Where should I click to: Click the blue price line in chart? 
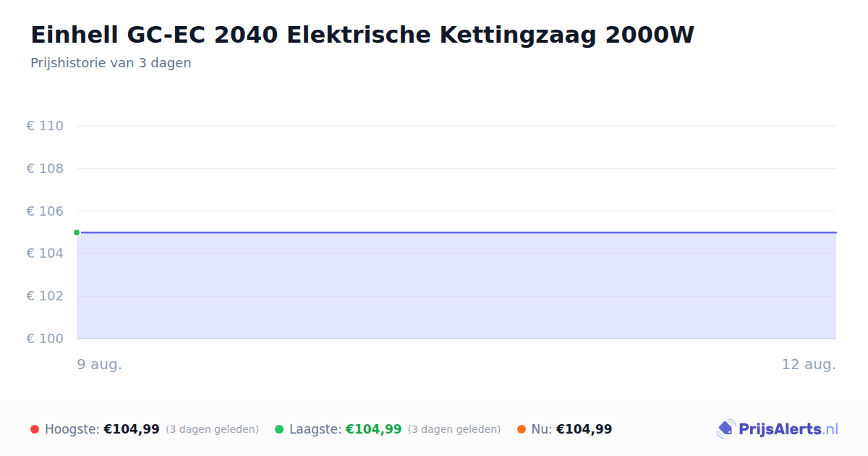(x=456, y=232)
